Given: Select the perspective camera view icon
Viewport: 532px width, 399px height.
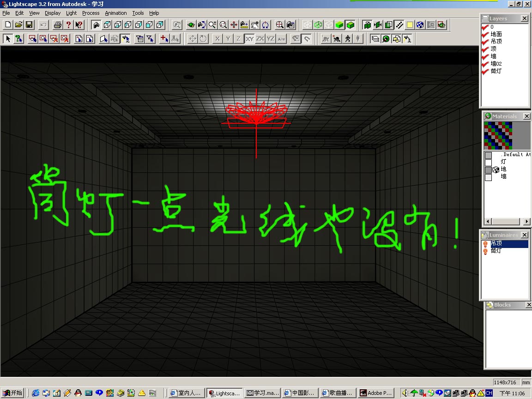Looking at the screenshot, I should [97, 25].
